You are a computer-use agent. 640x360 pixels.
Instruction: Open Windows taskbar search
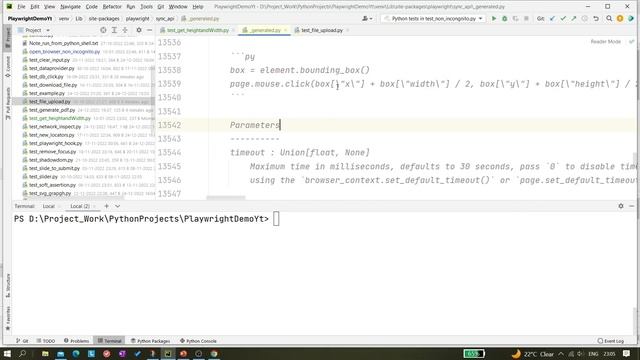point(22,353)
